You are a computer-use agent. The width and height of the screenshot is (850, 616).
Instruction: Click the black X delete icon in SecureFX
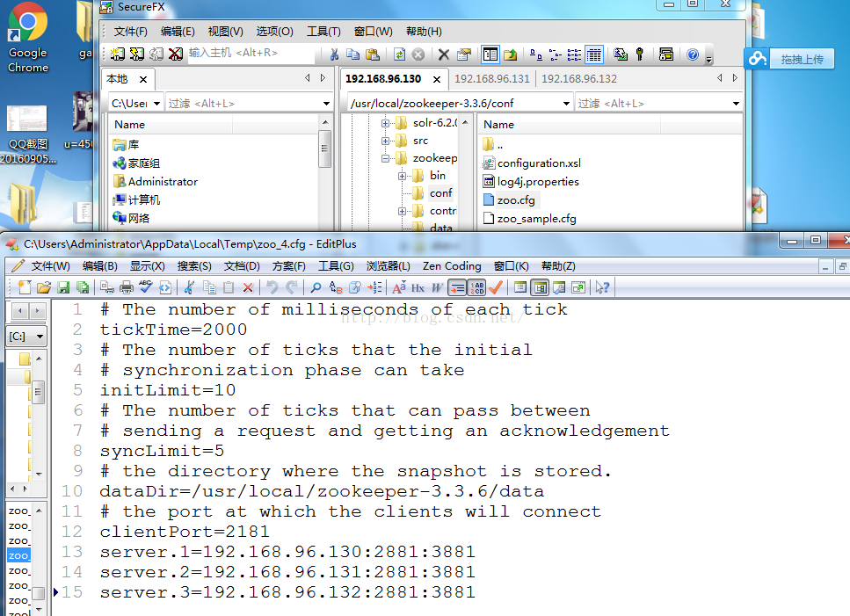pyautogui.click(x=443, y=54)
